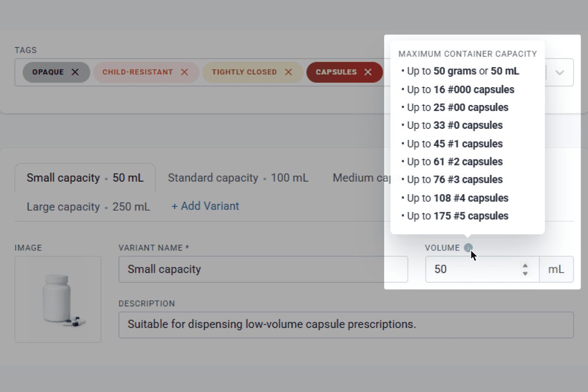This screenshot has width=588, height=392.
Task: Click the IMAGE label
Action: click(28, 248)
